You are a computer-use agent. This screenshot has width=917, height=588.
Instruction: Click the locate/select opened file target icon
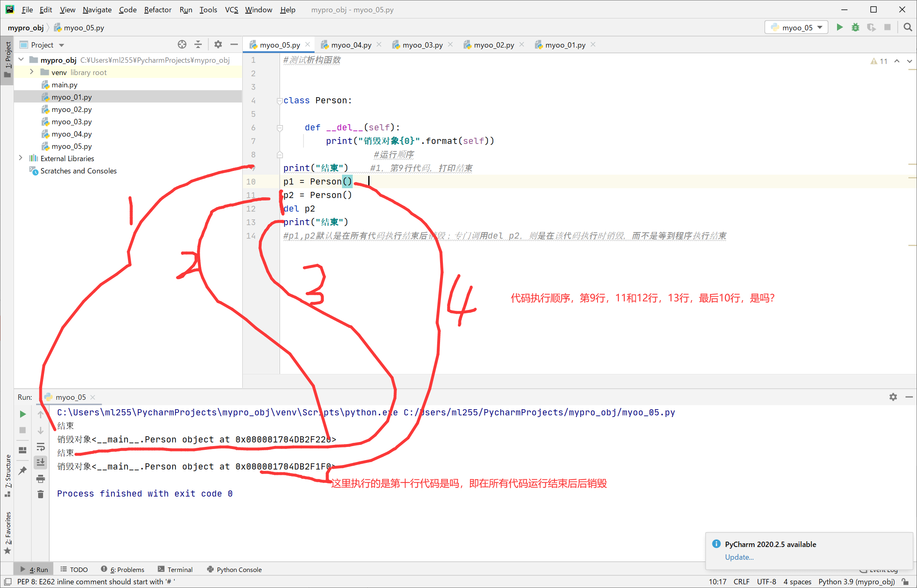(x=182, y=44)
